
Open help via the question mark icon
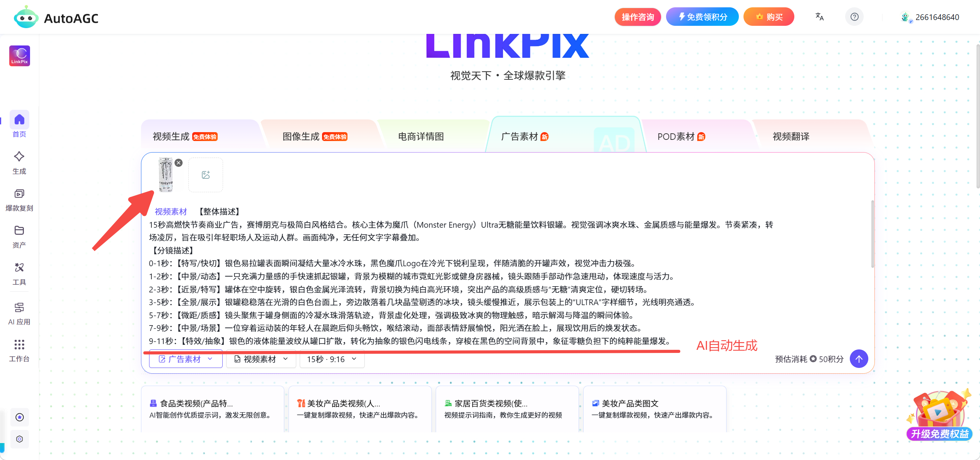854,17
